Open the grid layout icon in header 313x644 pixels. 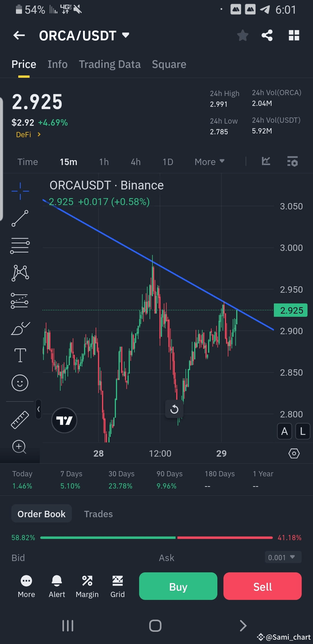294,35
